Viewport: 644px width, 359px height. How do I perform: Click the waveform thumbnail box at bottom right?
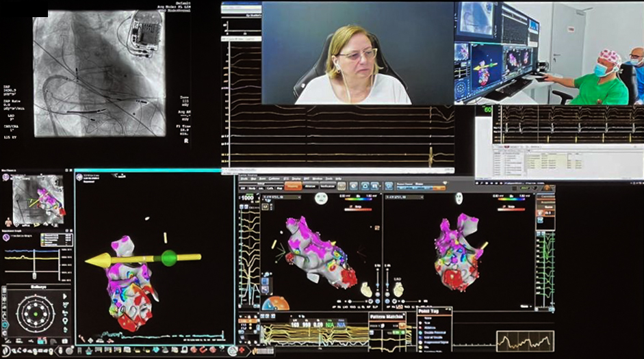[525, 341]
